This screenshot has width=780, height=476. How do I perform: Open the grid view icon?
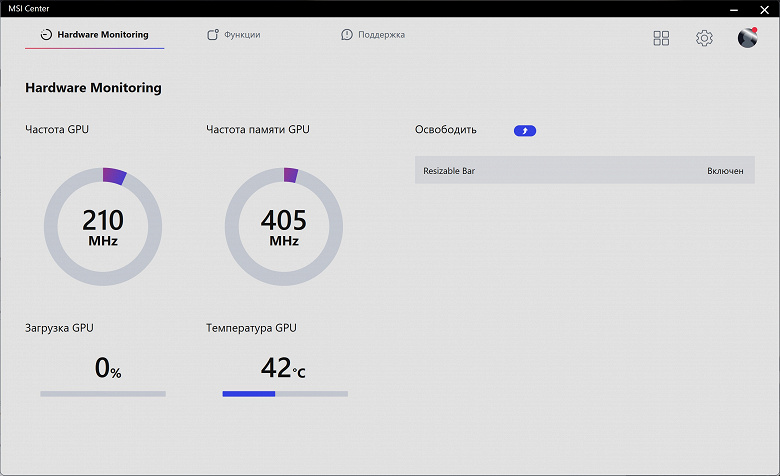(x=661, y=38)
